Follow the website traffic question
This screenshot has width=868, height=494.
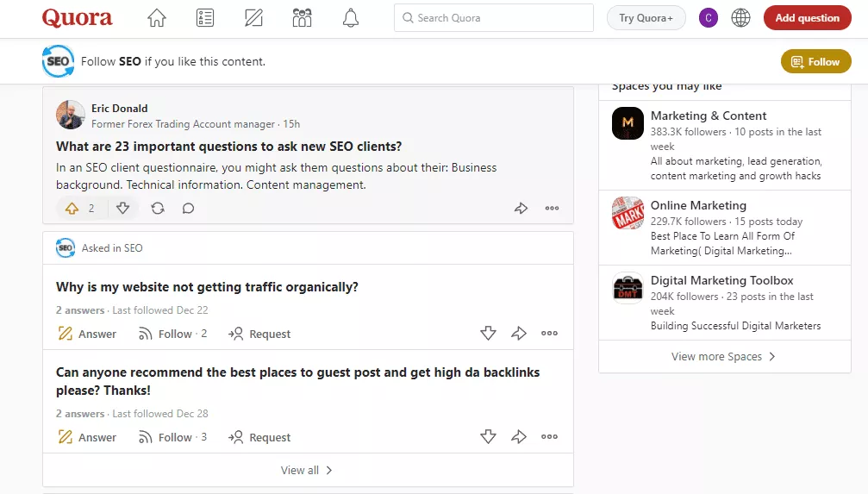(x=172, y=334)
